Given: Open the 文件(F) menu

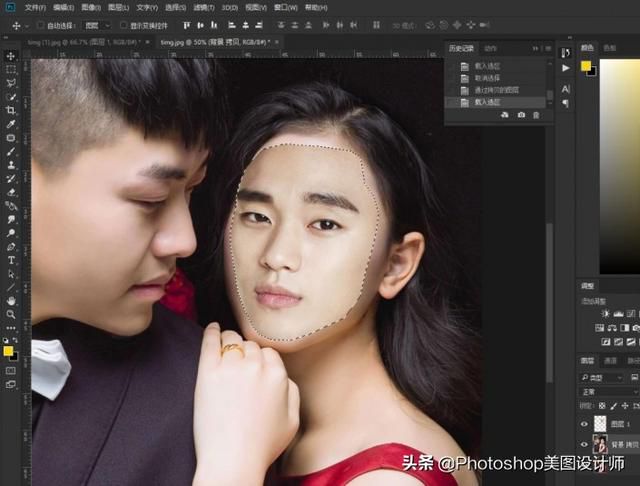Looking at the screenshot, I should (x=35, y=7).
